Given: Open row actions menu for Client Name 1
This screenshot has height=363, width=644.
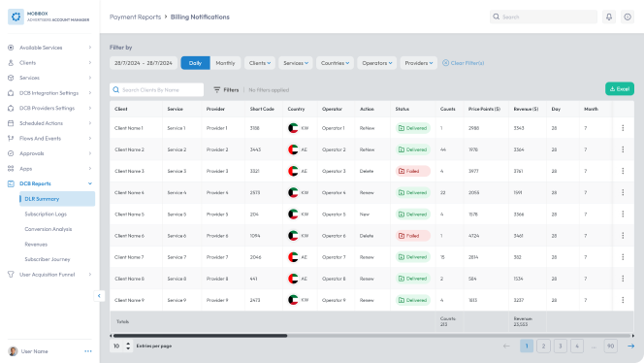Looking at the screenshot, I should coord(623,128).
